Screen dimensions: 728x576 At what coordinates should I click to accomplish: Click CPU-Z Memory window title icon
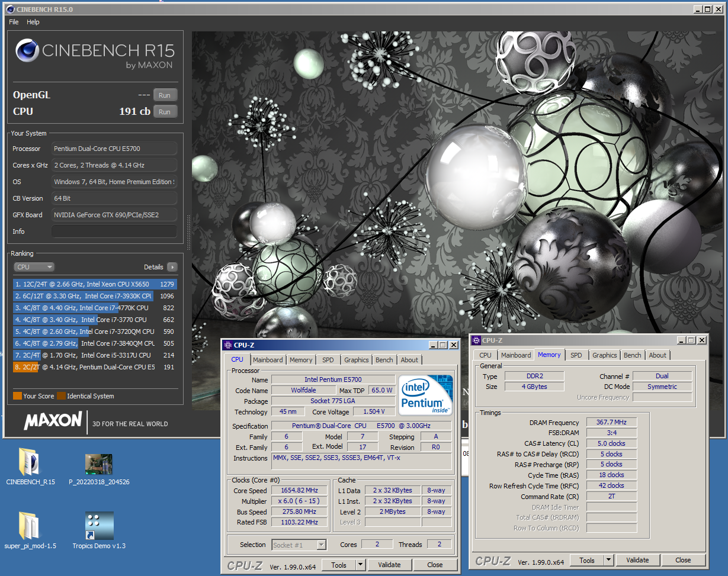[476, 340]
